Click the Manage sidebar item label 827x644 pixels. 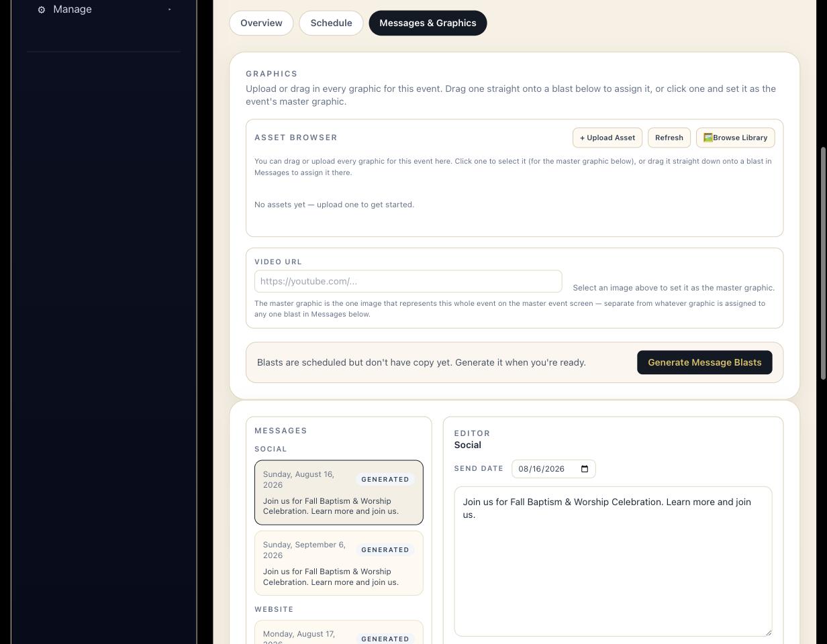click(x=72, y=9)
